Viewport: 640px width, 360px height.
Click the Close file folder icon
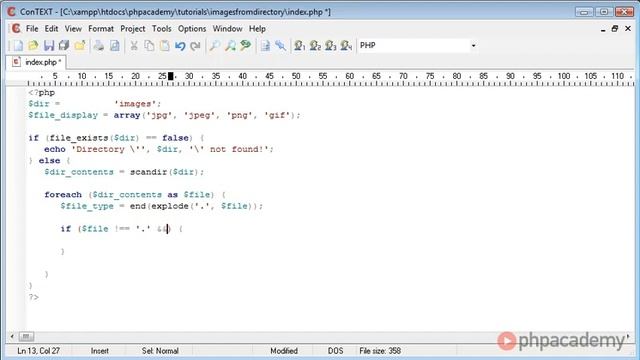(x=80, y=46)
